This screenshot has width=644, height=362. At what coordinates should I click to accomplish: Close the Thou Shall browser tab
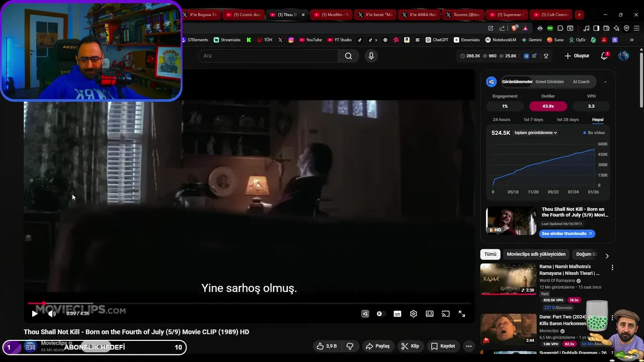303,15
